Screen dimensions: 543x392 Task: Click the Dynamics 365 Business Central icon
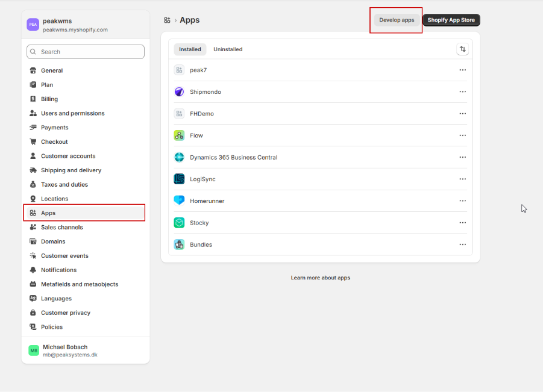(179, 157)
